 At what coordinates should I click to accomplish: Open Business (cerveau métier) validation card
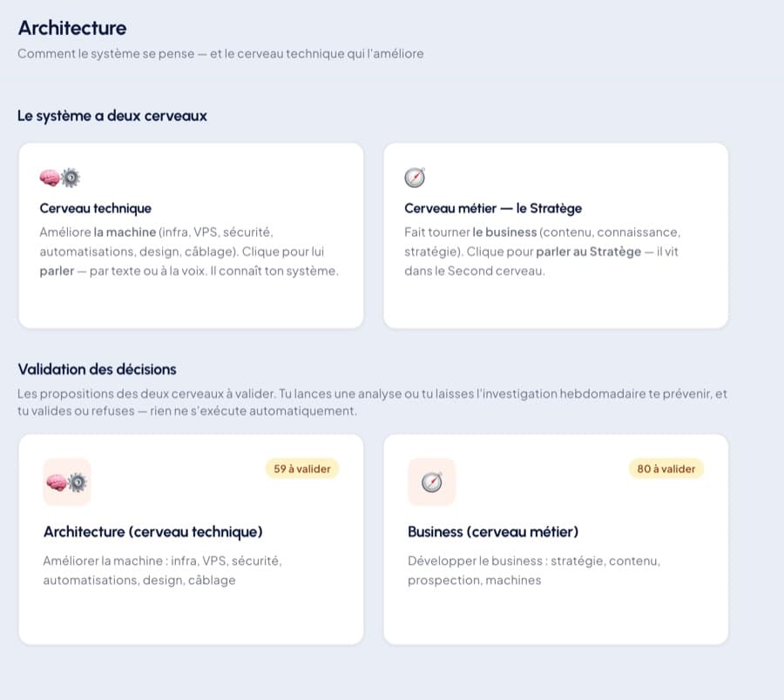[556, 539]
